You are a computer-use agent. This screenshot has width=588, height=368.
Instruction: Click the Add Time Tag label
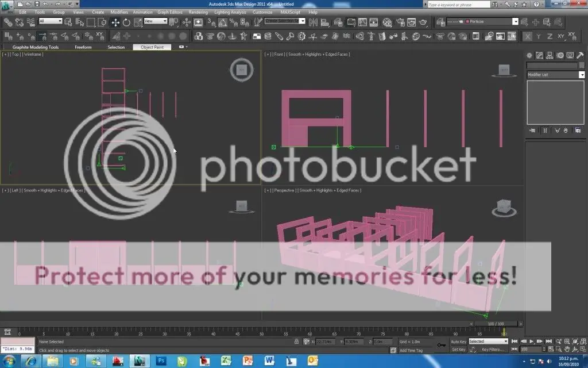(411, 350)
